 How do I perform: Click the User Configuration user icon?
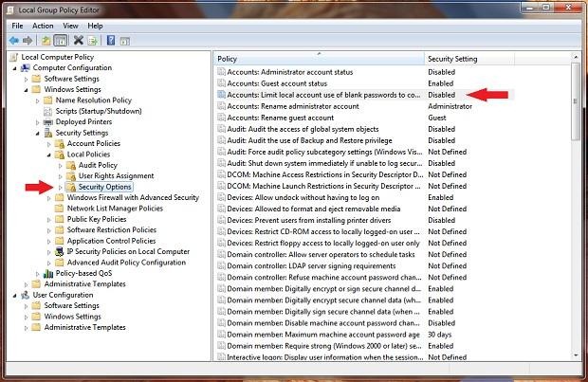25,295
